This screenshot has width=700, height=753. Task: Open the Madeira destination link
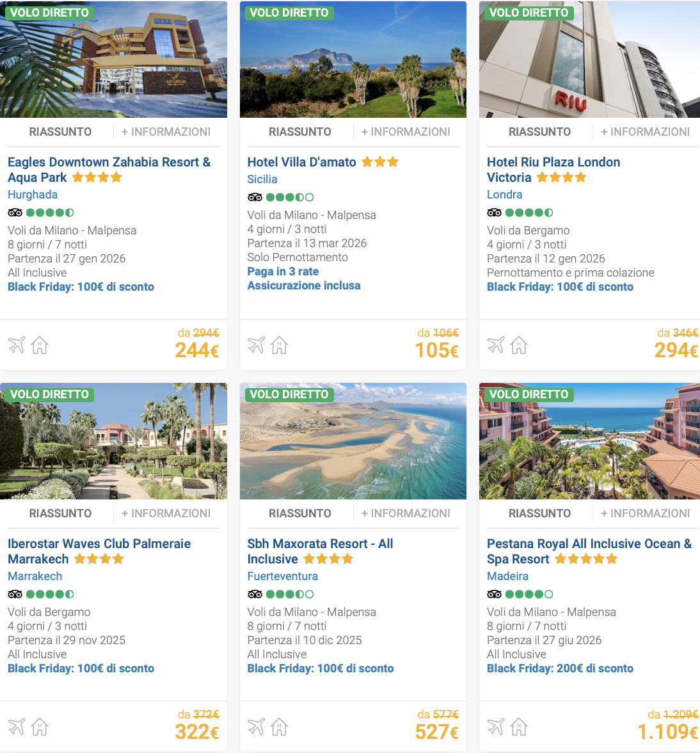(507, 576)
